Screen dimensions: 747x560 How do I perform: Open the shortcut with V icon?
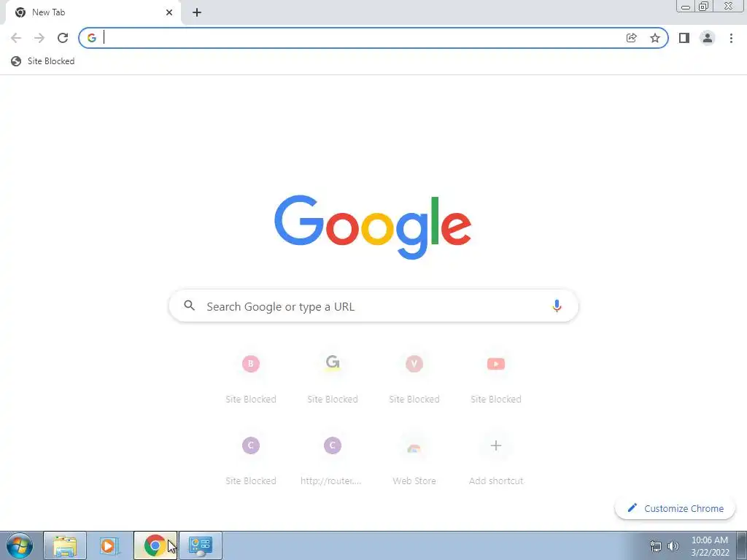414,379
